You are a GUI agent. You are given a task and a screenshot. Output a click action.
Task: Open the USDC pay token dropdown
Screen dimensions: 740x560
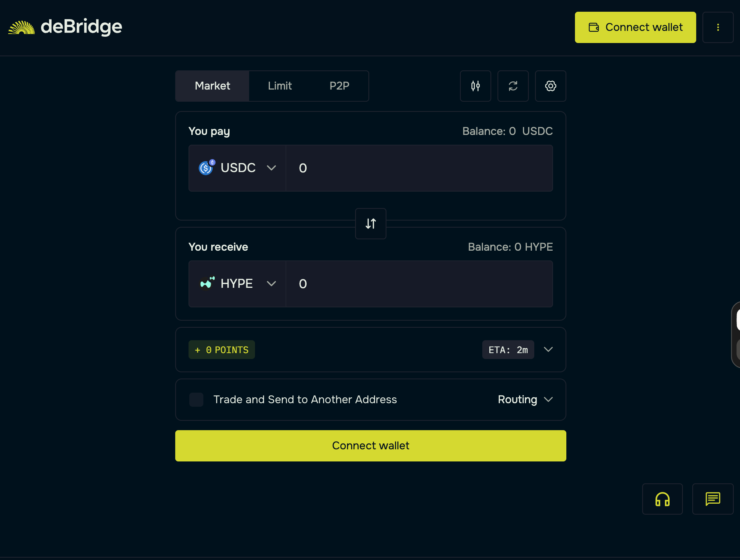tap(237, 168)
